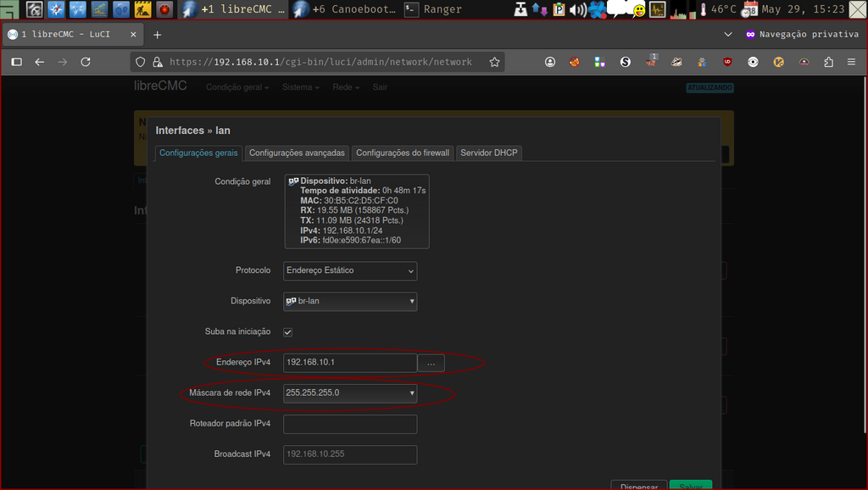
Task: Open a new browser tab
Action: coord(157,35)
